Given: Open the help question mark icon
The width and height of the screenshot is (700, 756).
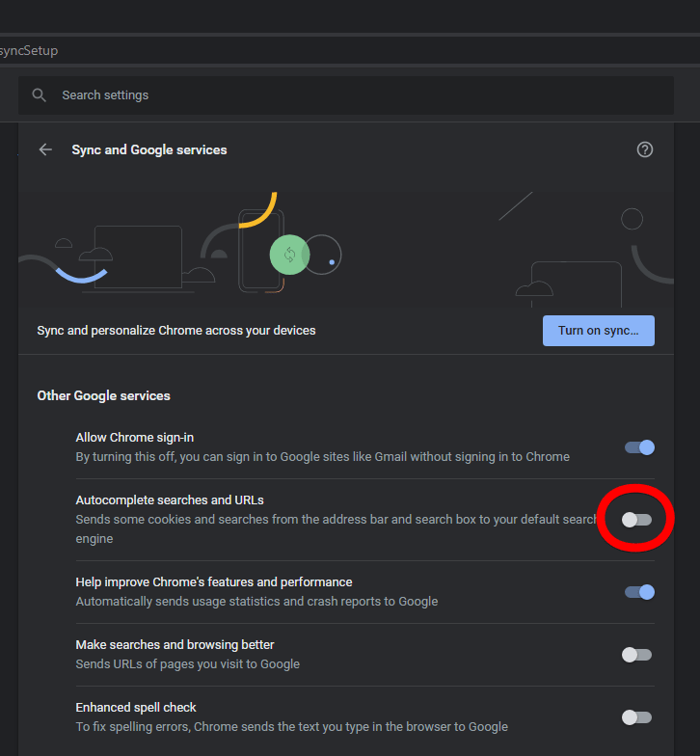Looking at the screenshot, I should coord(644,150).
